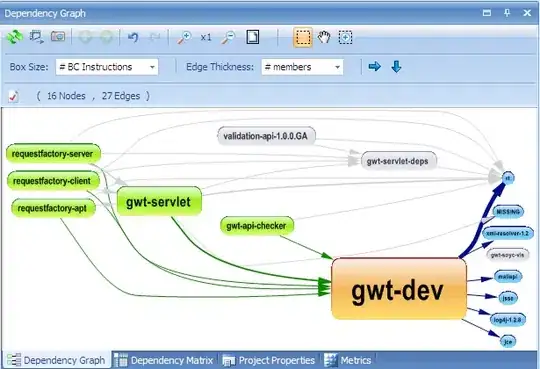This screenshot has width=540, height=369.
Task: Zoom out with the magnifier minus icon
Action: coord(228,37)
